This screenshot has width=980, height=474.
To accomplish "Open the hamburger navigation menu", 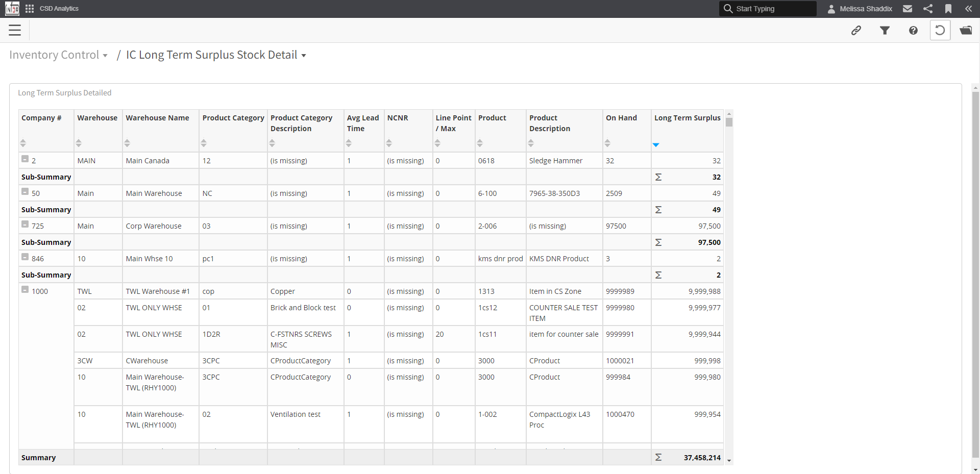I will click(x=15, y=30).
